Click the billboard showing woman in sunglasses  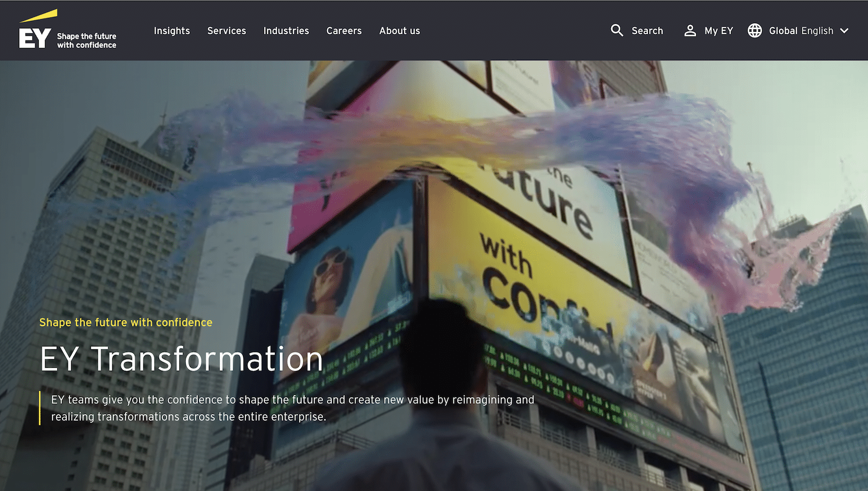[x=347, y=278]
